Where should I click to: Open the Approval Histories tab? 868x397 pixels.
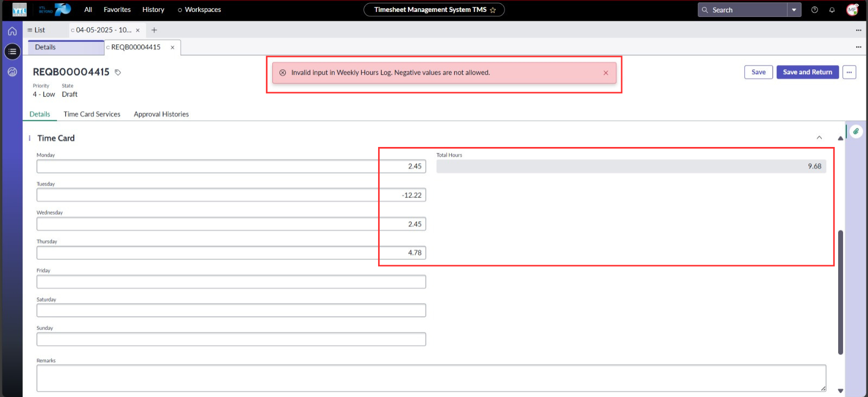coord(161,114)
